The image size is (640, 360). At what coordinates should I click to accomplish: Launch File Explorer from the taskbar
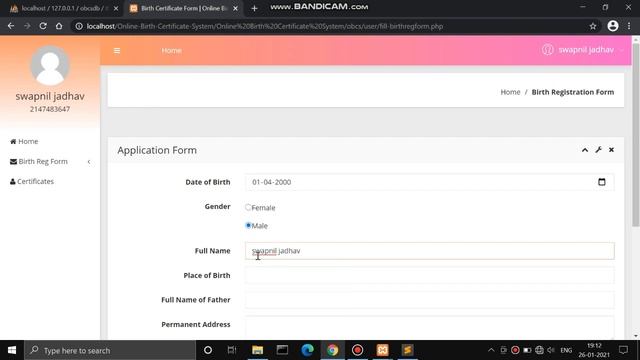(x=257, y=350)
